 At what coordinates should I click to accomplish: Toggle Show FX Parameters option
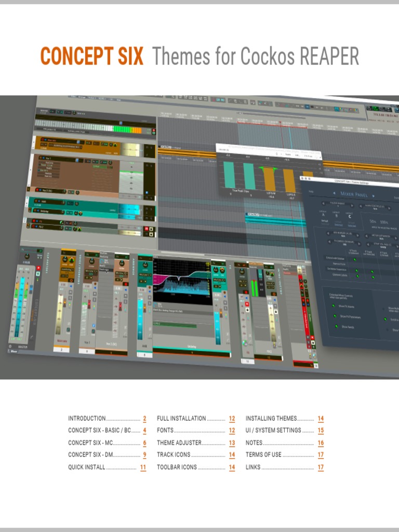[335, 316]
